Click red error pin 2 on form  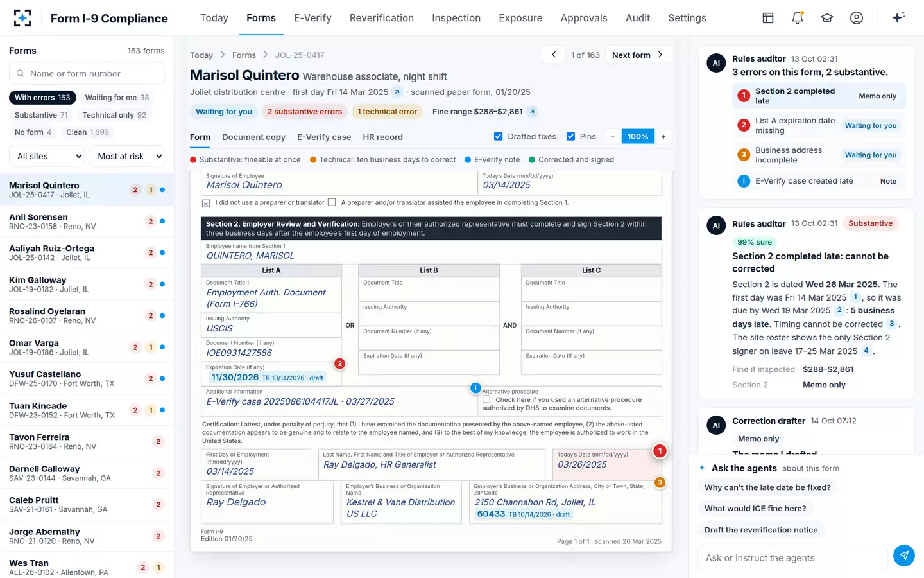click(340, 363)
